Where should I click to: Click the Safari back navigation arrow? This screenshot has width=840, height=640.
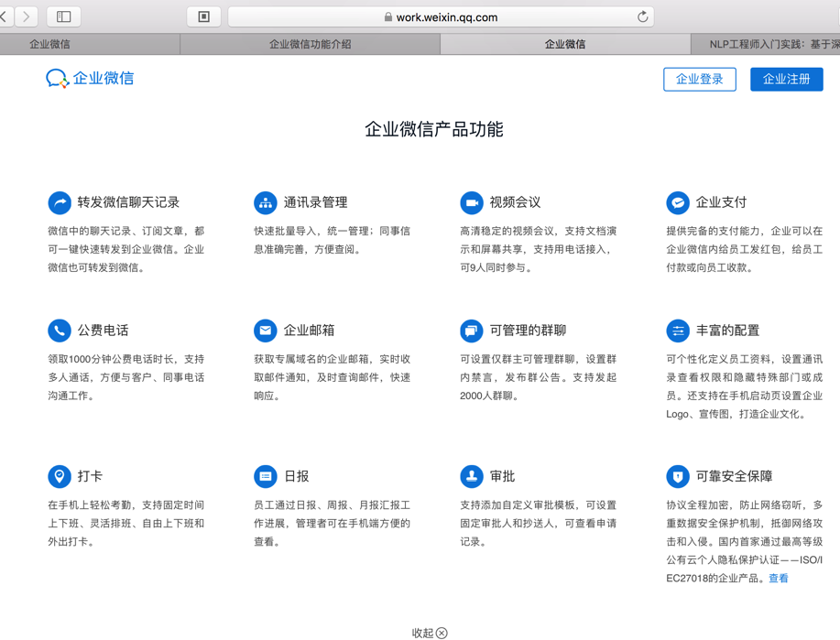5,16
